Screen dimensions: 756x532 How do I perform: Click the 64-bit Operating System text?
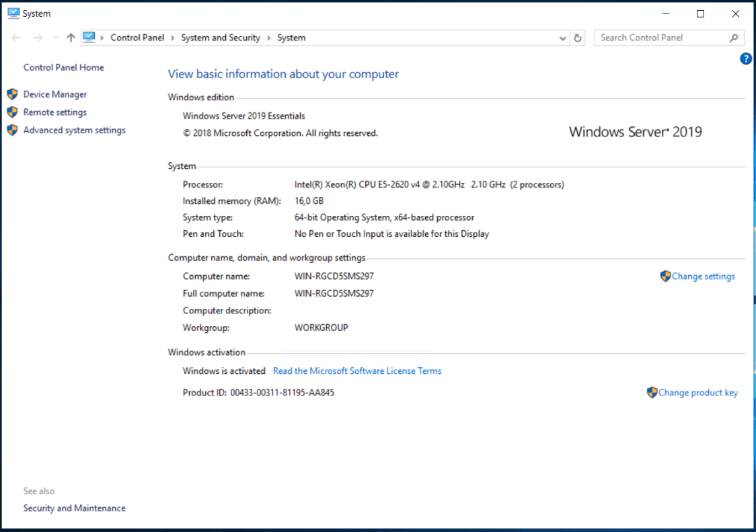[x=384, y=217]
